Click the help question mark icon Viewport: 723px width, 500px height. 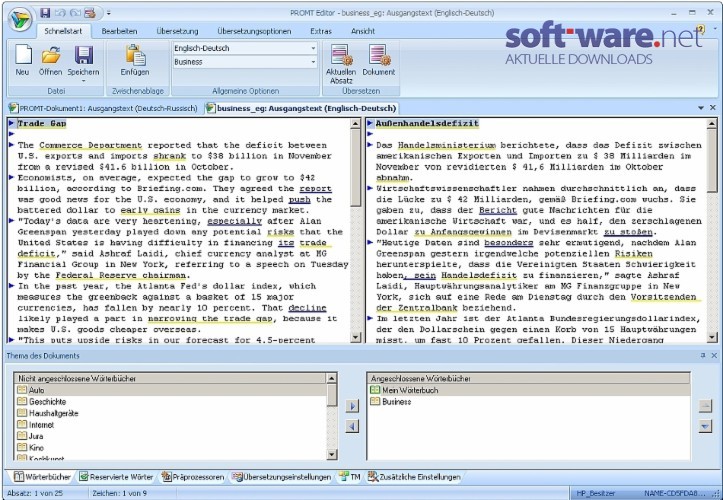(x=701, y=29)
